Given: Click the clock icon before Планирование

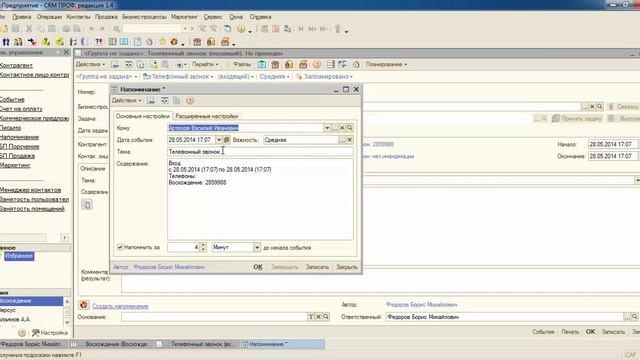Looking at the screenshot, I should [x=356, y=64].
